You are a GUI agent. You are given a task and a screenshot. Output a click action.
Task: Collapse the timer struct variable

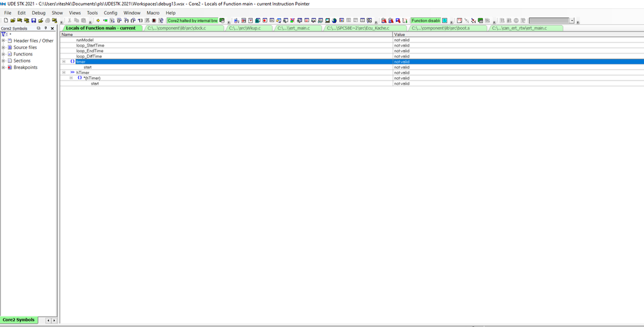point(64,62)
